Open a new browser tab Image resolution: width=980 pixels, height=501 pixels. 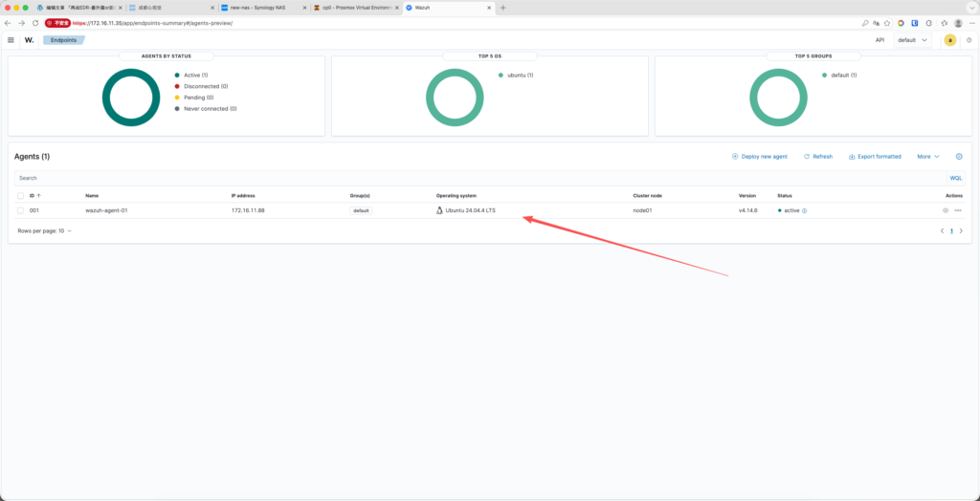coord(503,8)
